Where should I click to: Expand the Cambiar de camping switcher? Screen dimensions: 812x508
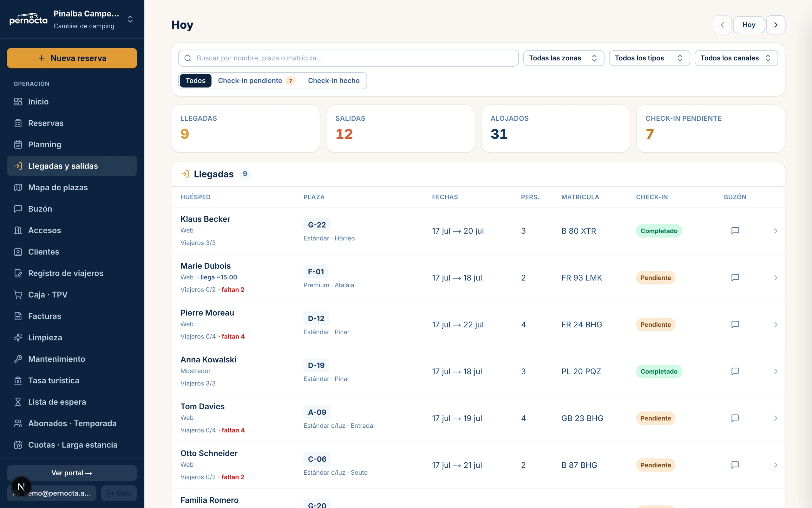[x=130, y=19]
